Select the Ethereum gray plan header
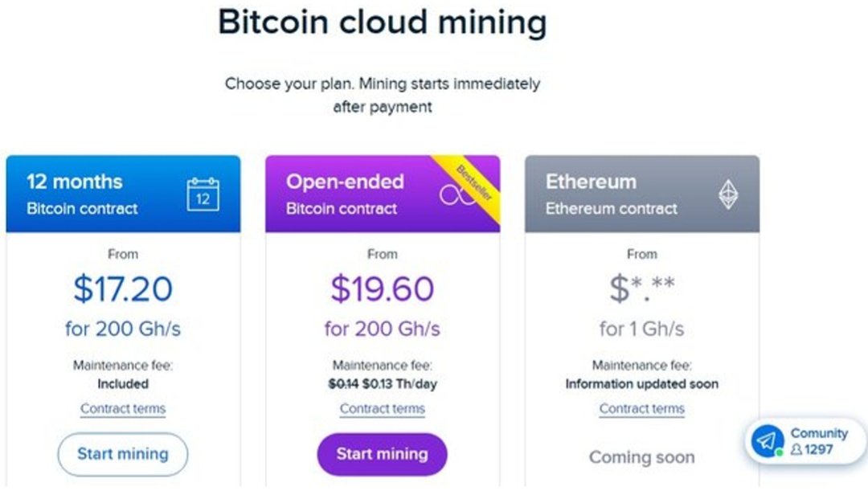 click(x=642, y=194)
